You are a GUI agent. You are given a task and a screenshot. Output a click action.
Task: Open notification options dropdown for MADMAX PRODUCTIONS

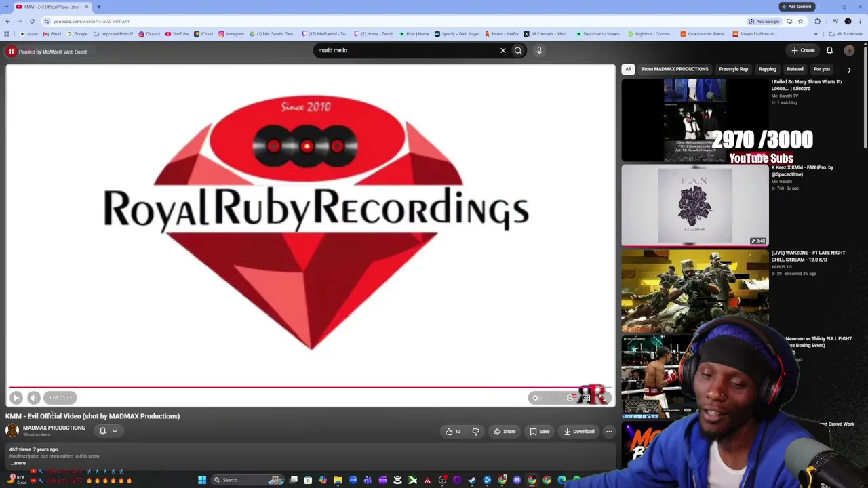[x=108, y=431]
